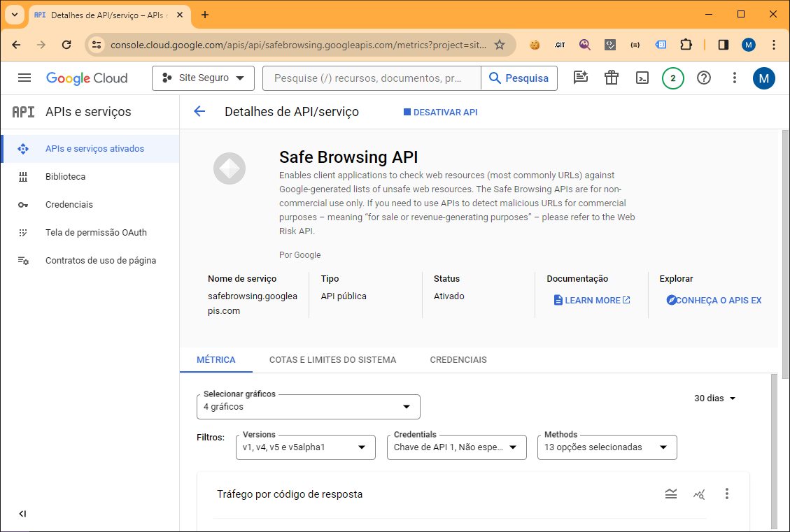
Task: View site information icon in address bar
Action: pos(97,45)
